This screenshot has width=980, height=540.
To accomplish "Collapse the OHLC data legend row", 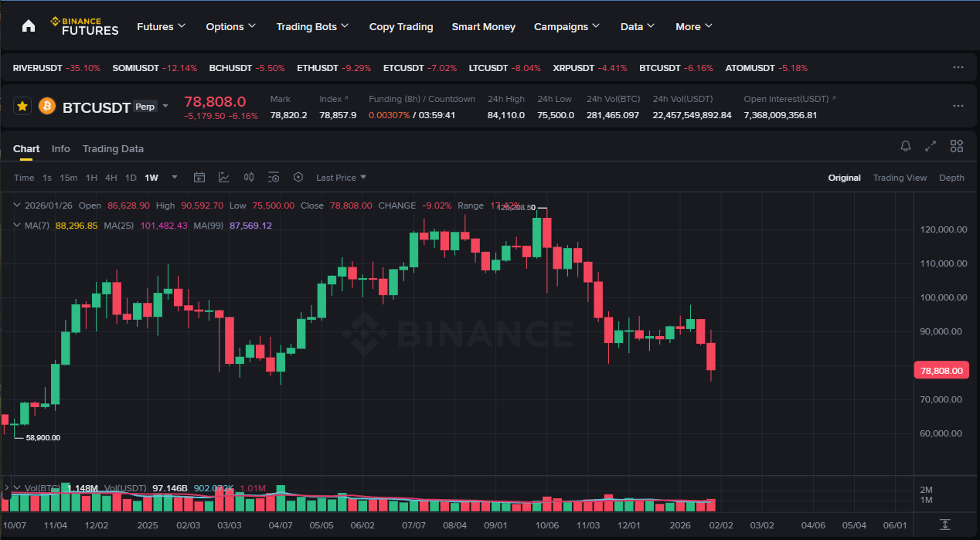I will point(18,205).
